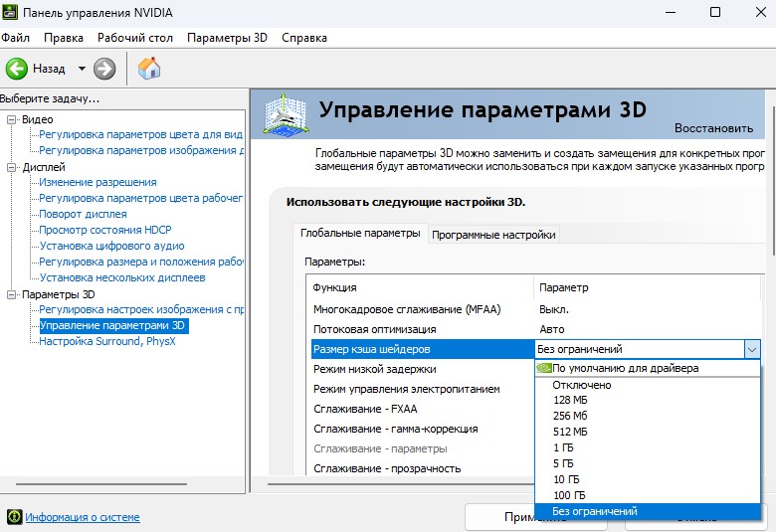Close the shader cache size dropdown arrow
Screen dimensions: 776x532
pyautogui.click(x=752, y=349)
